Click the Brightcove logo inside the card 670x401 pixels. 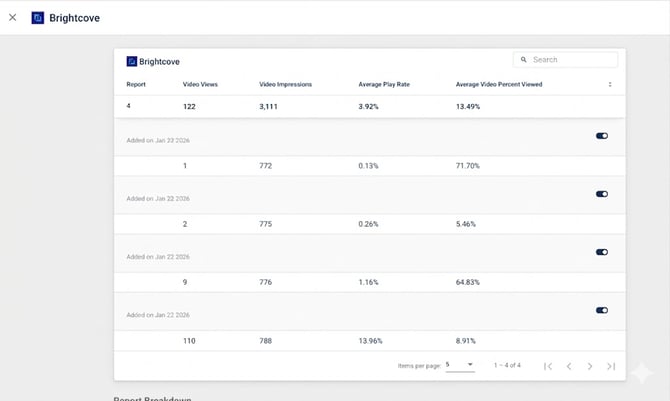132,61
